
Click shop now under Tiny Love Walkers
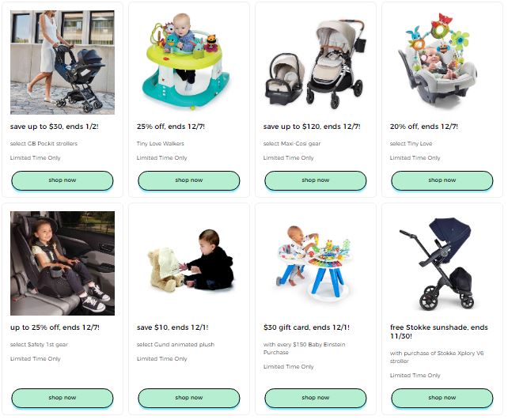coord(189,180)
